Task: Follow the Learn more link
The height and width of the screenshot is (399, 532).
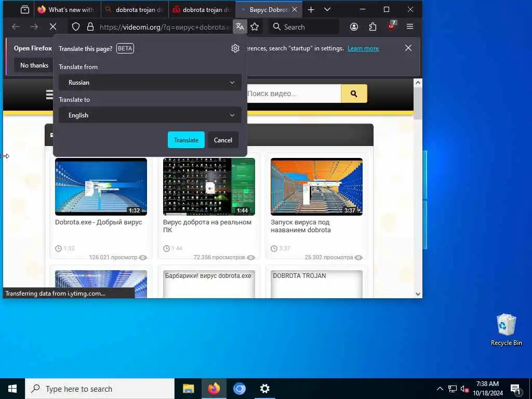Action: 363,48
